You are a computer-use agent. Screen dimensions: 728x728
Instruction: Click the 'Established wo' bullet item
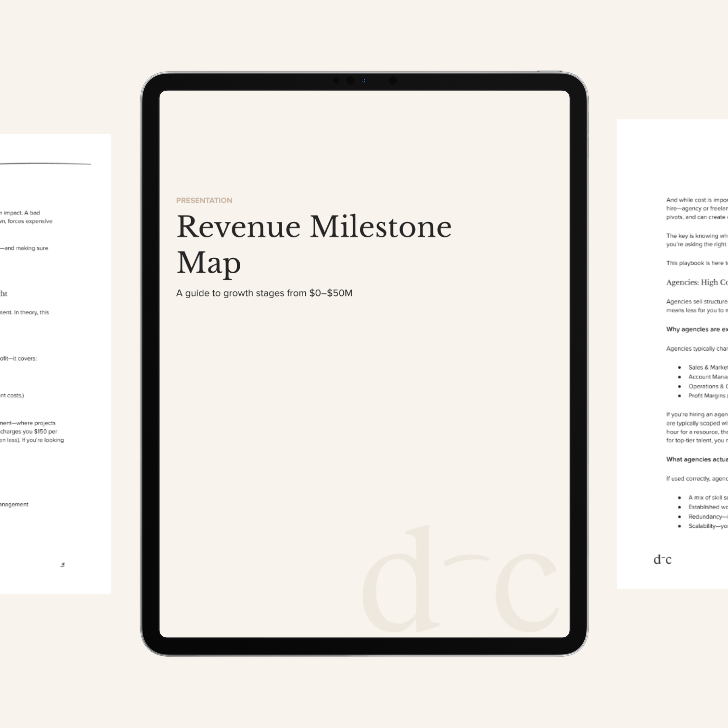[708, 507]
